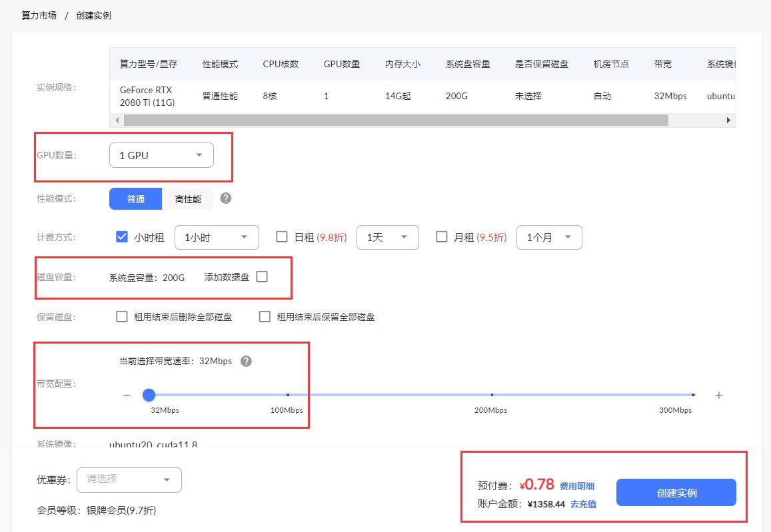Increase bandwidth with the plus icon
Viewport: 771px width, 532px height.
point(719,396)
